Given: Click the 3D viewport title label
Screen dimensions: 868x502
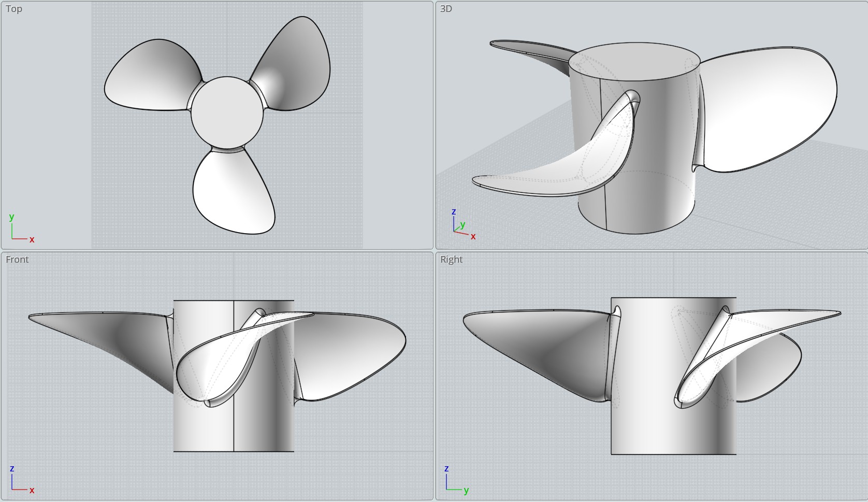Looking at the screenshot, I should (x=446, y=9).
